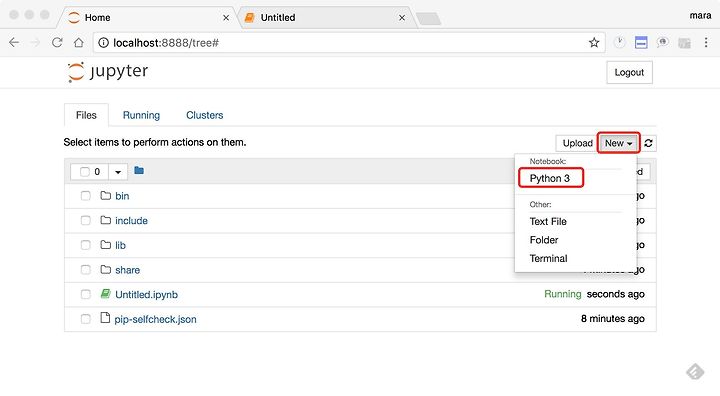
Task: Switch to the Clusters tab
Action: tap(205, 115)
